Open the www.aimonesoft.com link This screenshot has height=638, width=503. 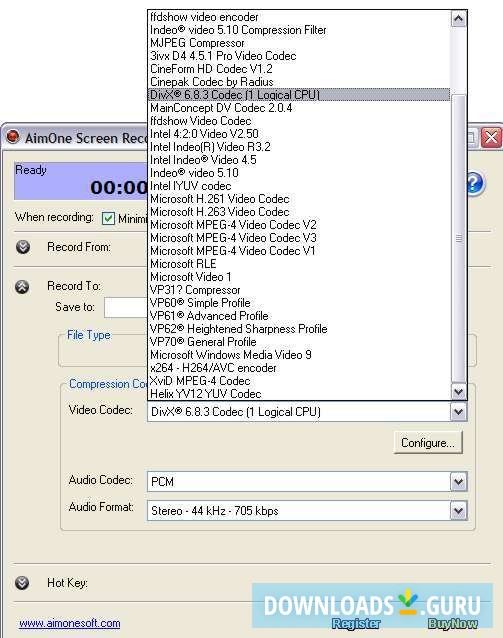click(x=70, y=623)
